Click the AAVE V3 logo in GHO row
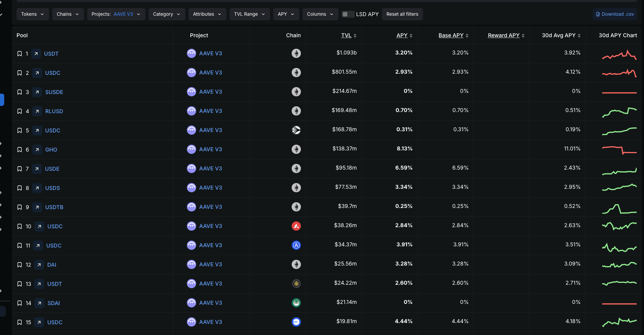Viewport: 644px width, 335px height. [192, 149]
